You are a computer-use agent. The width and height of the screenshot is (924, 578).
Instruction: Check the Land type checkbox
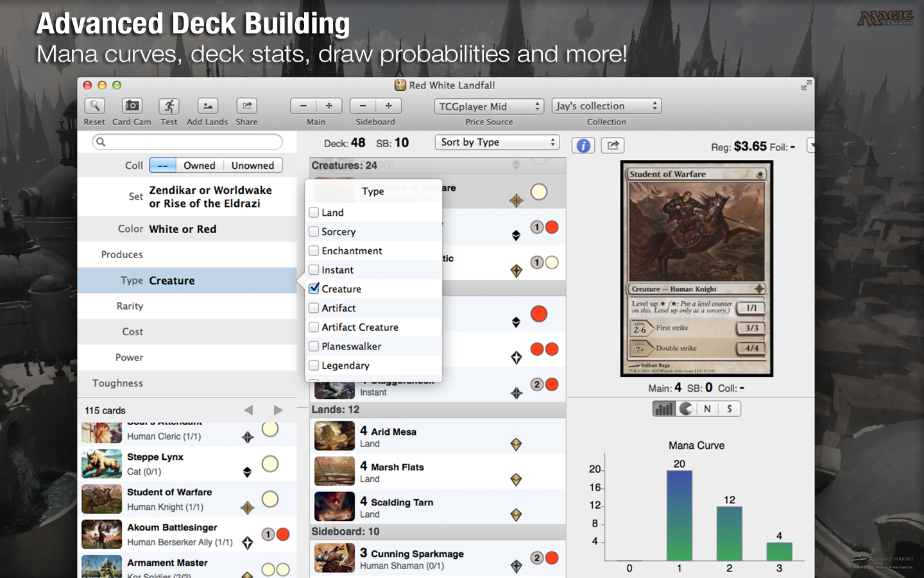pyautogui.click(x=314, y=212)
